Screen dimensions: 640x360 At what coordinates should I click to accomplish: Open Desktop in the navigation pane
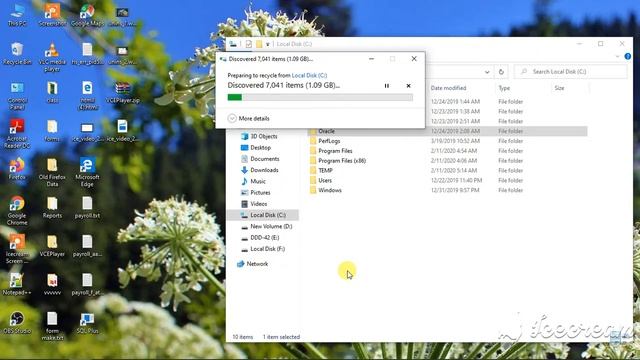coord(260,147)
